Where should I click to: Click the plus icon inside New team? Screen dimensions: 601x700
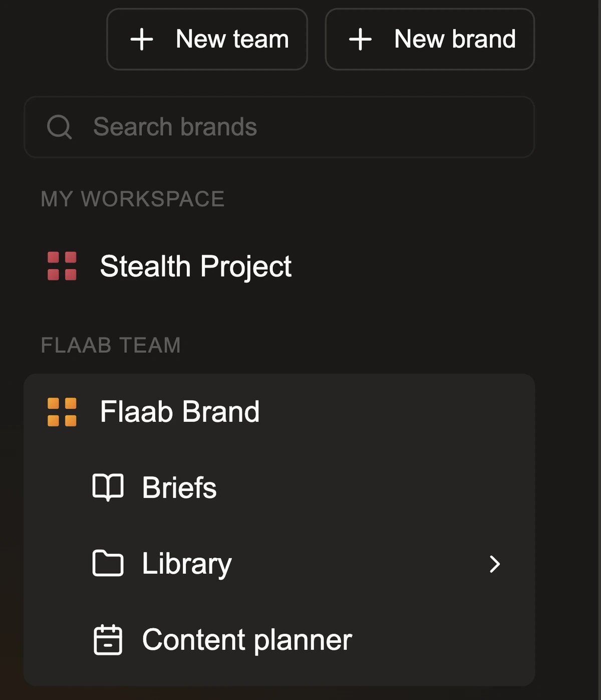click(x=142, y=39)
